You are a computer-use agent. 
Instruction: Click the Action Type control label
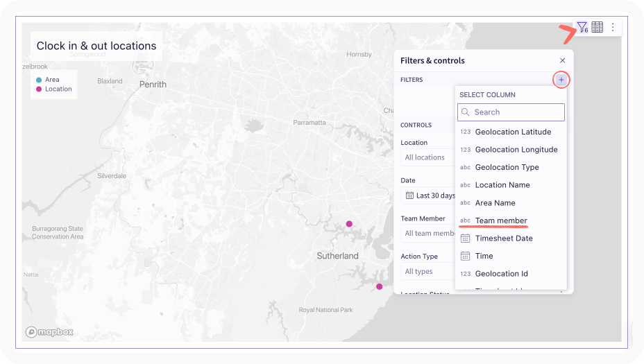click(x=419, y=256)
